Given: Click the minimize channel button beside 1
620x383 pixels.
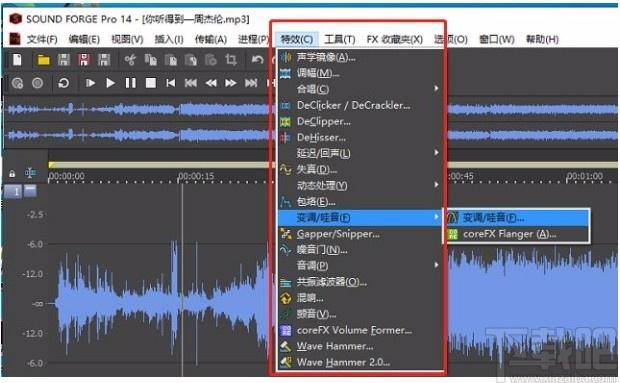Looking at the screenshot, I should point(30,191).
